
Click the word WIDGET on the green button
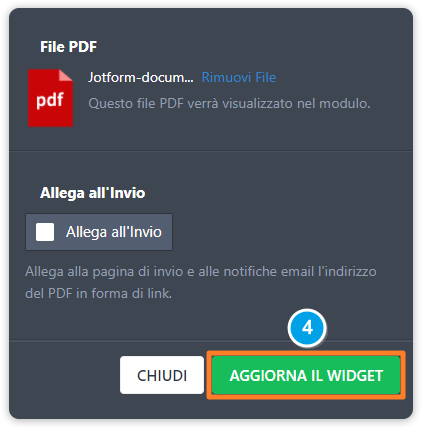[x=355, y=376]
